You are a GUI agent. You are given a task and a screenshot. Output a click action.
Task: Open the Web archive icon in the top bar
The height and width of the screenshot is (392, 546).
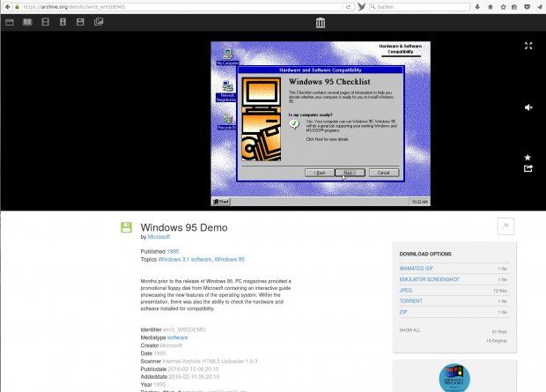pos(10,22)
